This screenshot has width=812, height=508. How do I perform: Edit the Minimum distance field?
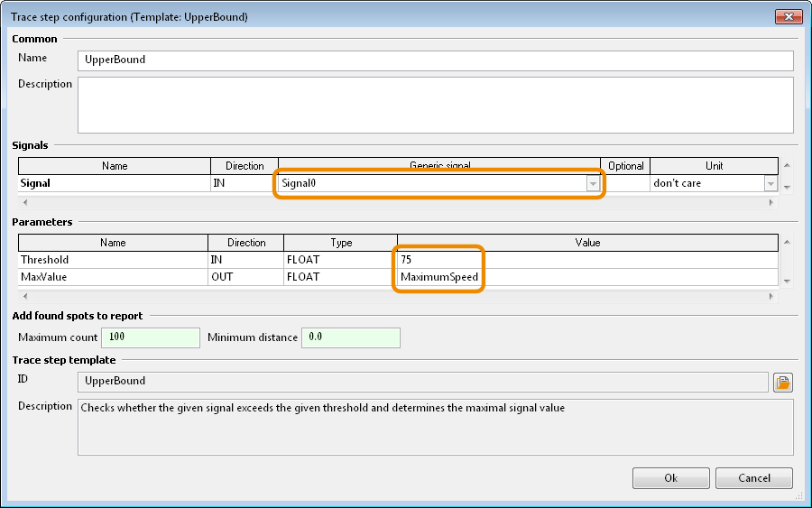click(x=351, y=337)
